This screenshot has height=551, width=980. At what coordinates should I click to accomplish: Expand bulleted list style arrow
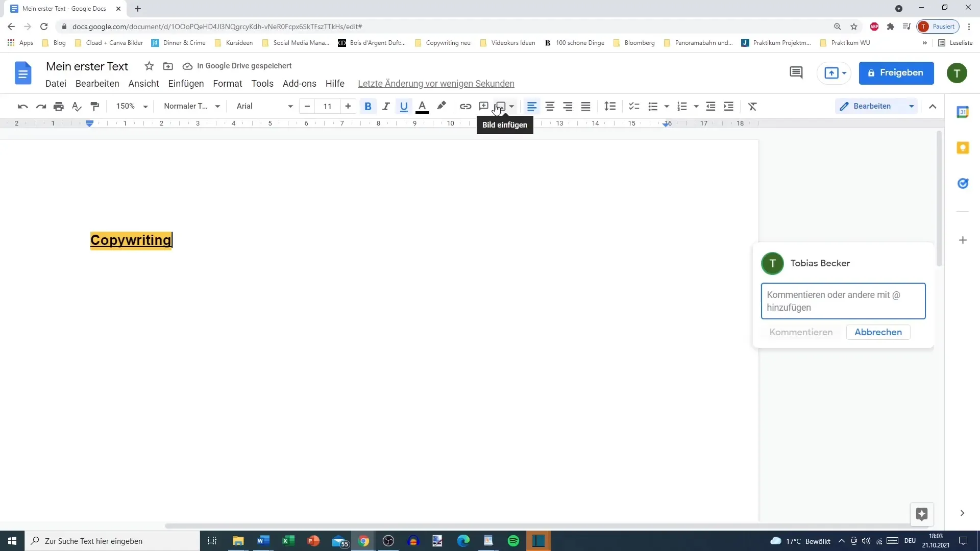tap(667, 106)
